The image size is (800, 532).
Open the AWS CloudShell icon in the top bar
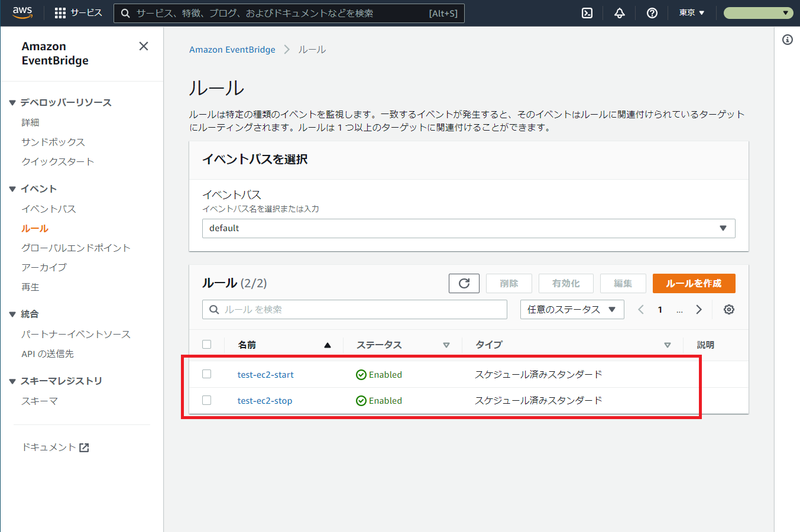[x=587, y=13]
